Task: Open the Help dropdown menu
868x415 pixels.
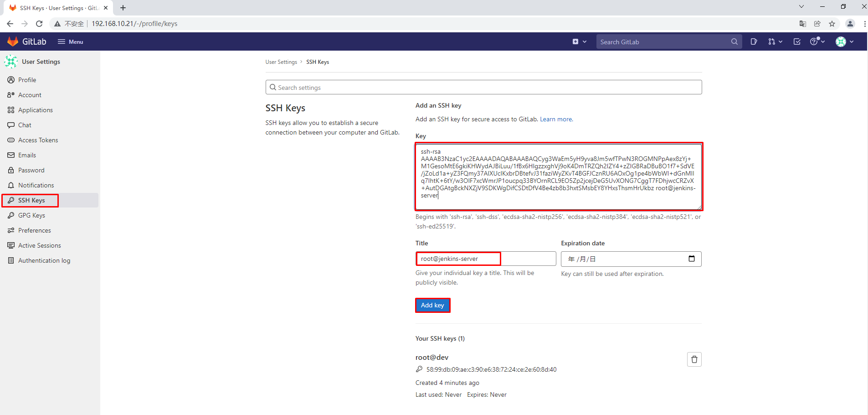Action: (817, 41)
